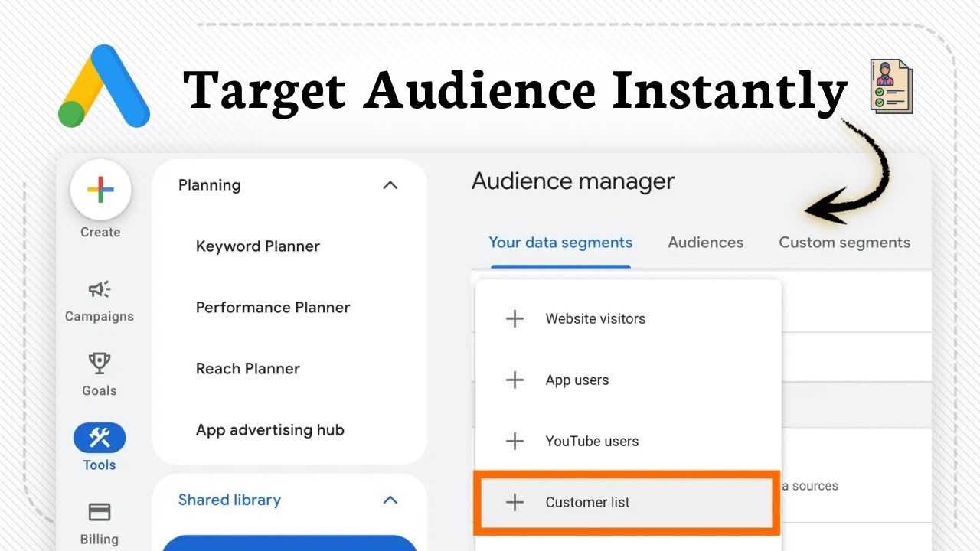Switch to the Audiences tab
980x551 pixels.
coord(706,243)
